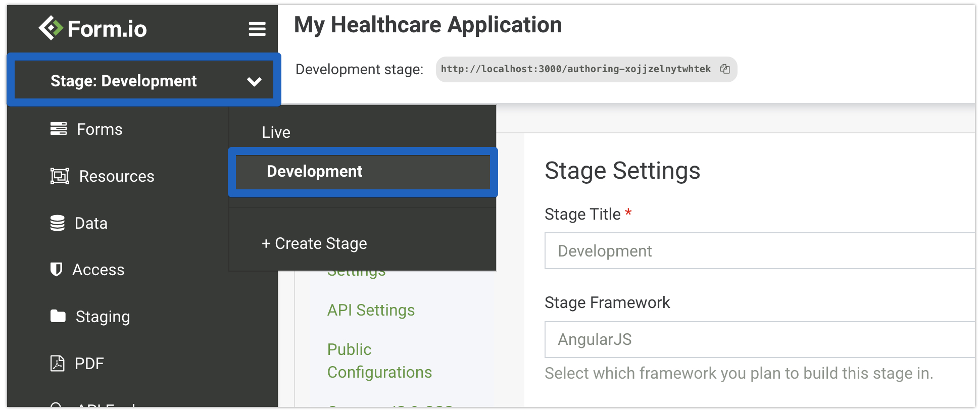Choose Development in the stage menu
Screen dimensions: 980x412
click(314, 172)
